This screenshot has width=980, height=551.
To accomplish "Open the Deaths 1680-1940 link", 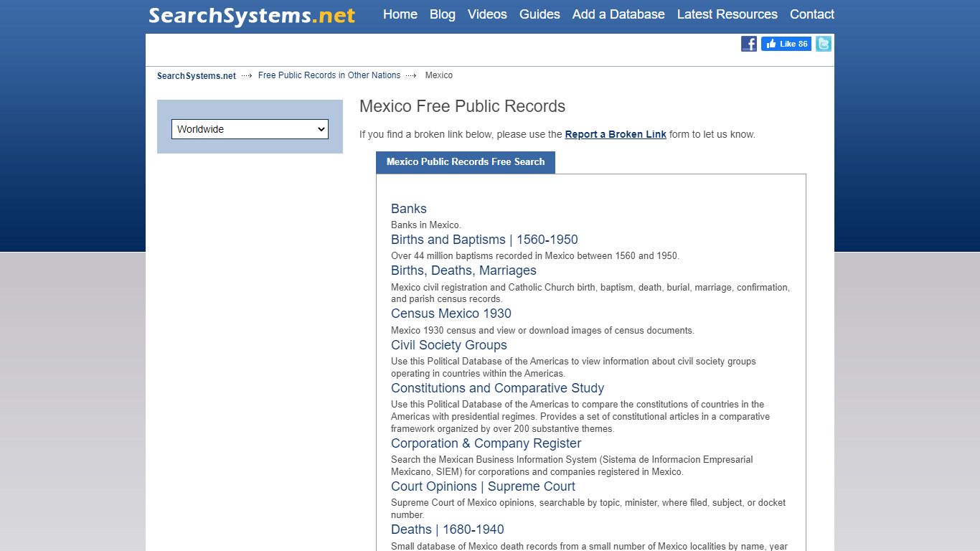I will click(x=448, y=529).
